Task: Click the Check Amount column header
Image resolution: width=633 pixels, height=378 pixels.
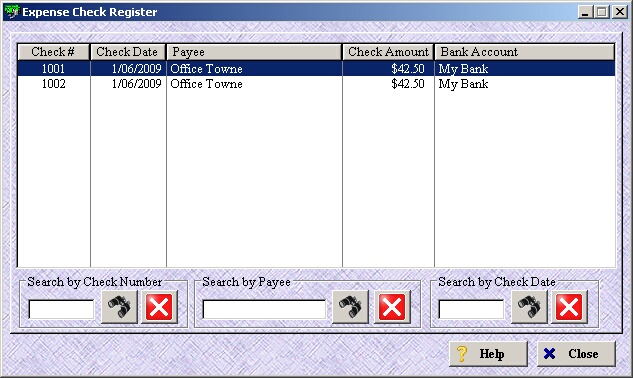Action: click(388, 52)
